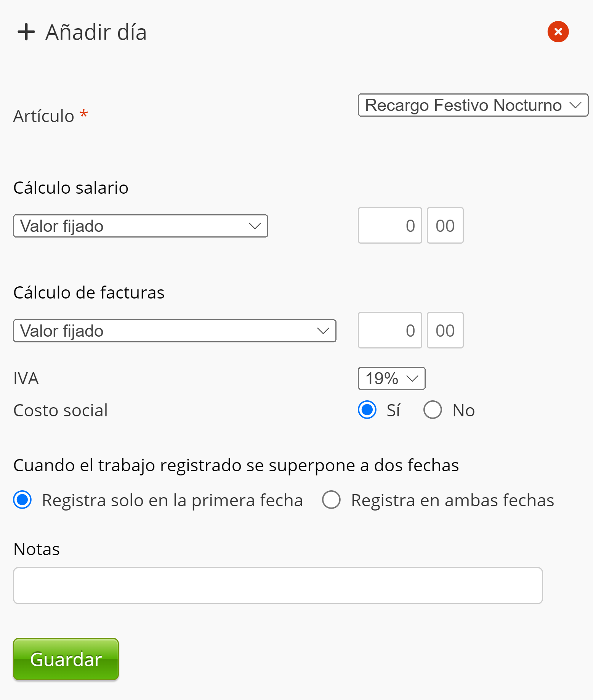Screen dimensions: 593x700
Task: Open the IVA percentage dropdown
Action: [391, 379]
